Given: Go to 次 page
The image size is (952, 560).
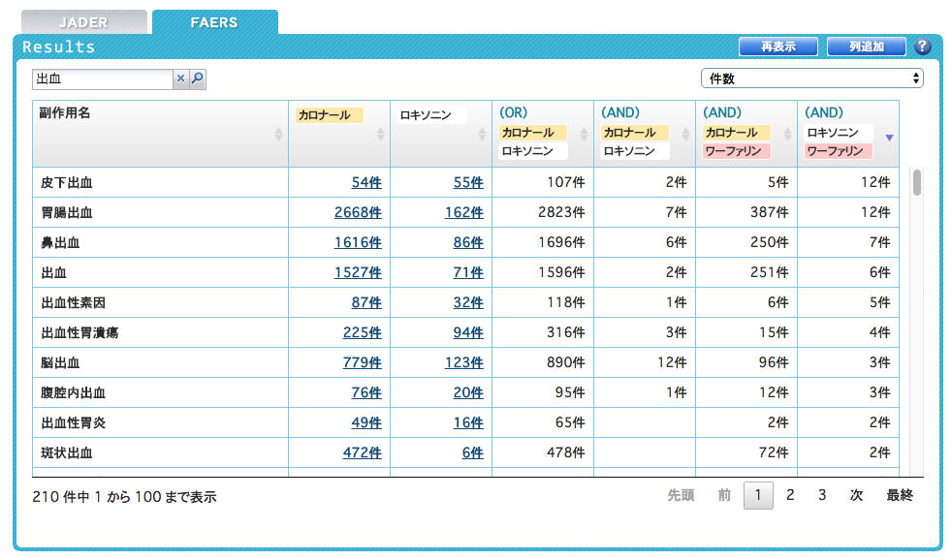Looking at the screenshot, I should click(856, 495).
